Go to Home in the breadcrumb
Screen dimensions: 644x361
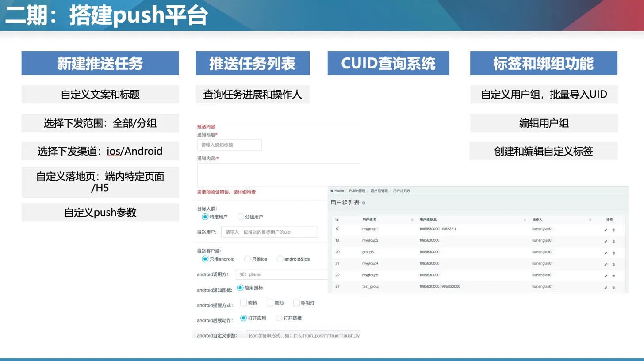(x=337, y=191)
